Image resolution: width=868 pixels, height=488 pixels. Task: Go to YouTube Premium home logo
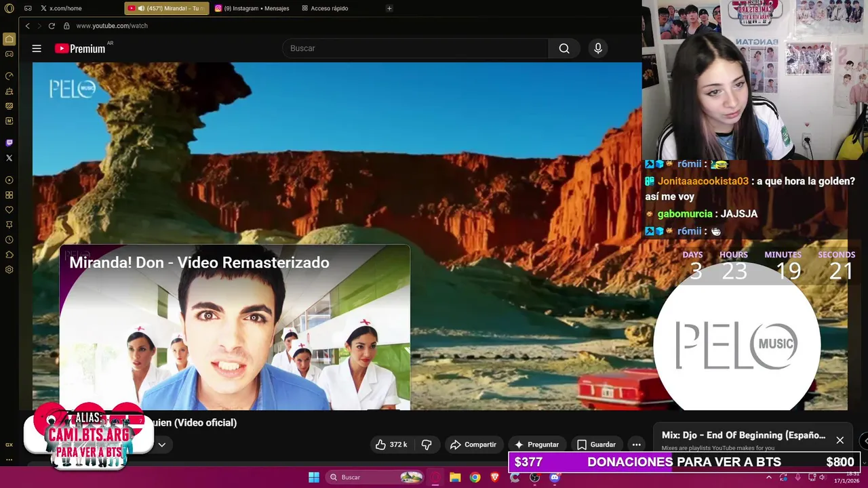pos(80,48)
